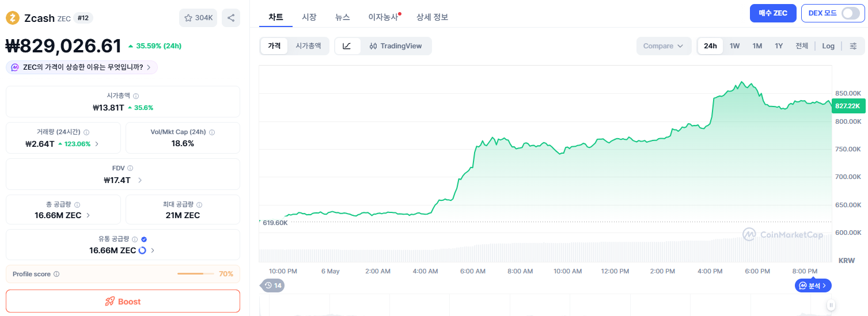The height and width of the screenshot is (316, 868).
Task: Click the 매수 ZEC button
Action: (x=773, y=13)
